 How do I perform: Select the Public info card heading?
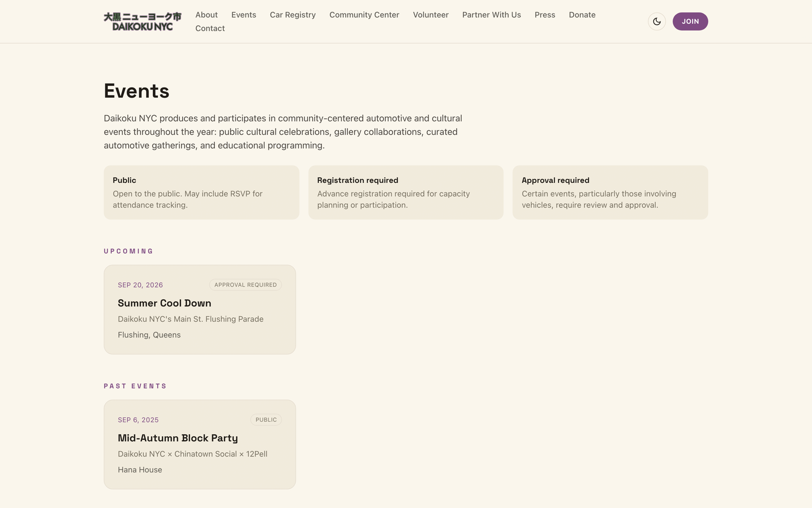pyautogui.click(x=125, y=180)
